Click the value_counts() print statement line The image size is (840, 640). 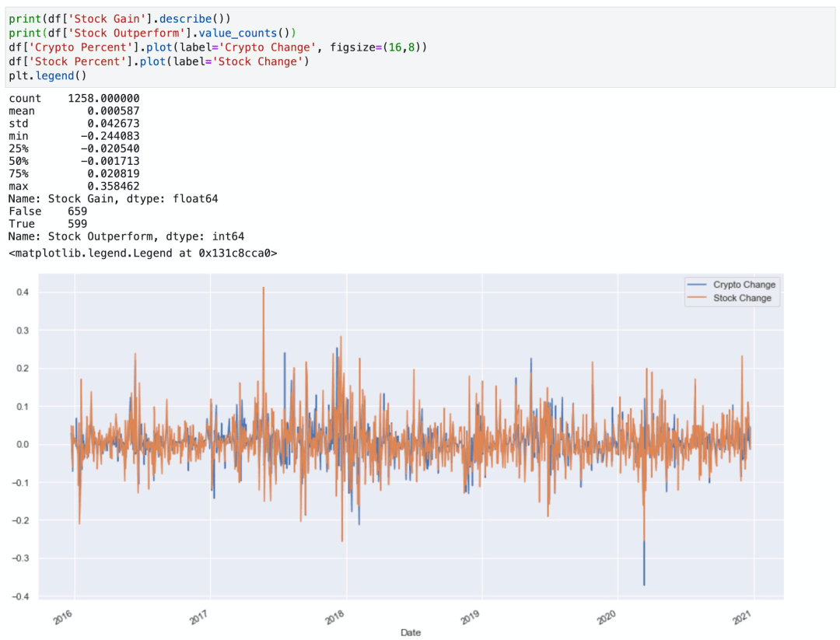[x=155, y=32]
